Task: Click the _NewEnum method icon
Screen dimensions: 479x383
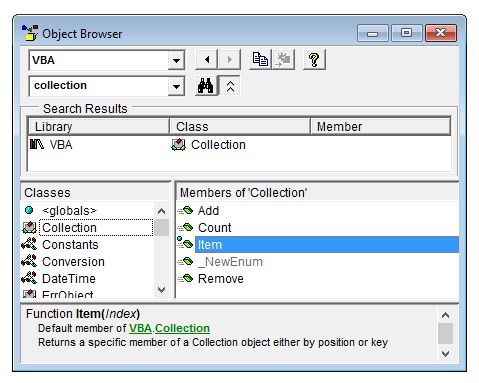Action: pyautogui.click(x=185, y=262)
